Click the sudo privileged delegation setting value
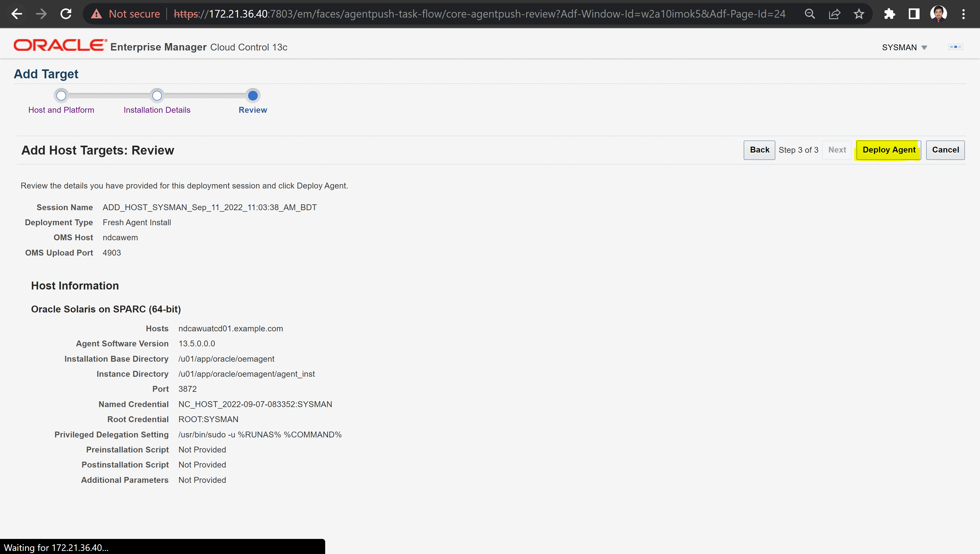Screen dimensions: 980x554 (260, 435)
